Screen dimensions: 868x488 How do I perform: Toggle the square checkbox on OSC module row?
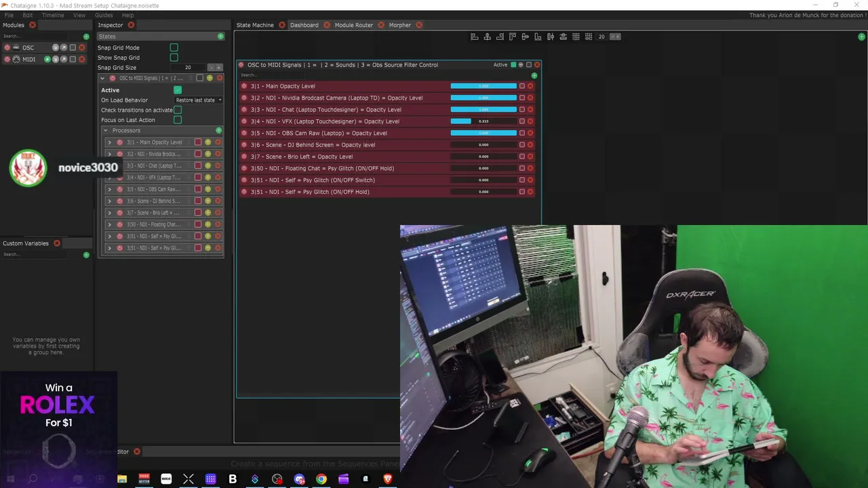[x=73, y=47]
